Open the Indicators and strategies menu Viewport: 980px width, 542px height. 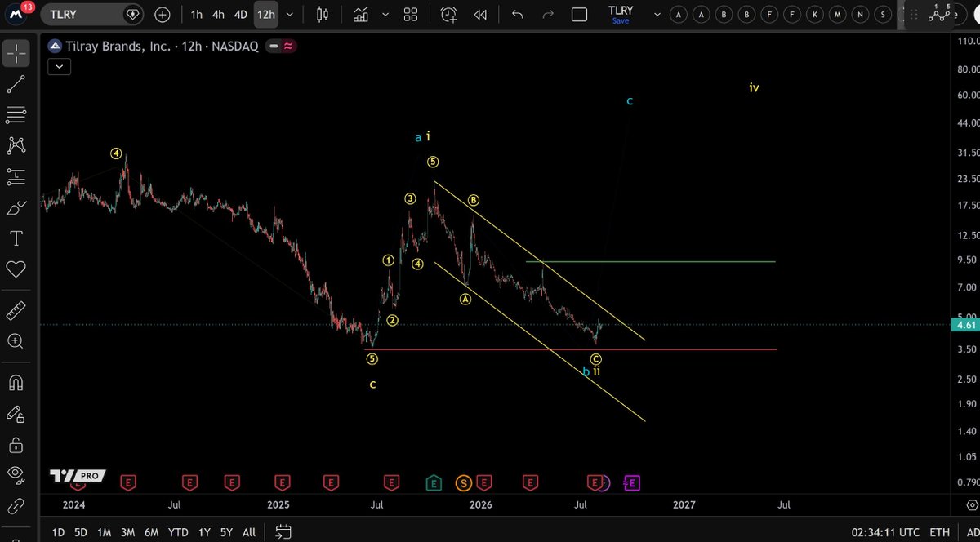[x=360, y=15]
